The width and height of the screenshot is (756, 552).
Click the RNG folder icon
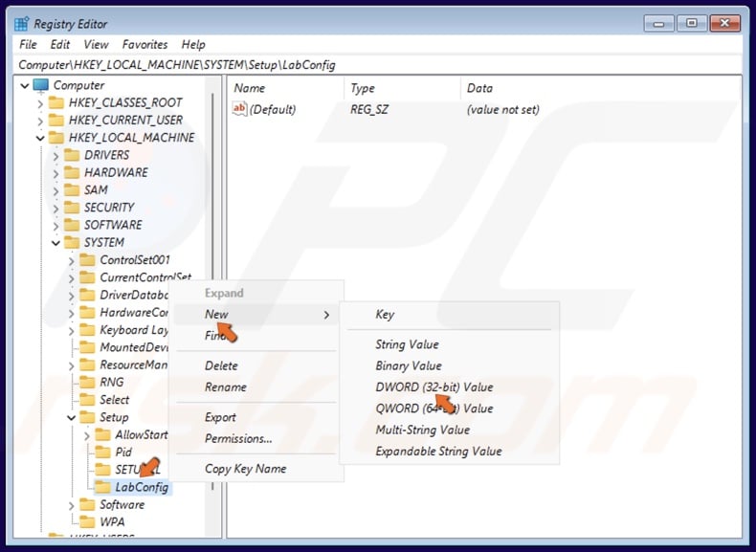coord(87,382)
